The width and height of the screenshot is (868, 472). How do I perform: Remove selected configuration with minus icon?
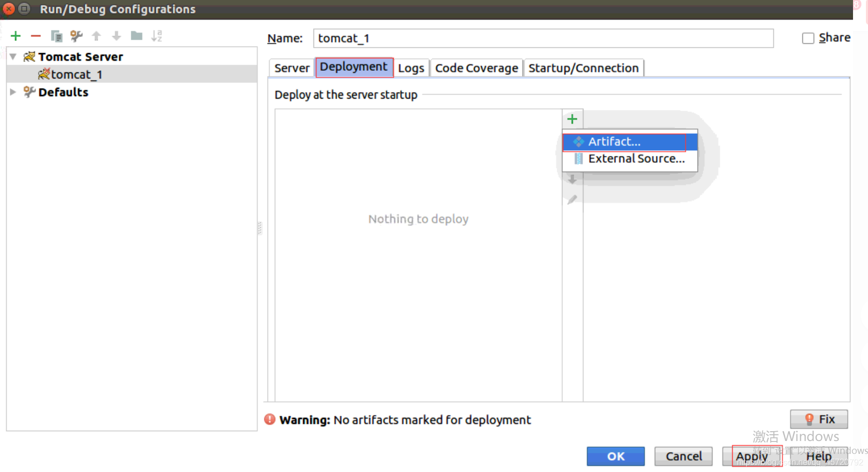point(36,36)
